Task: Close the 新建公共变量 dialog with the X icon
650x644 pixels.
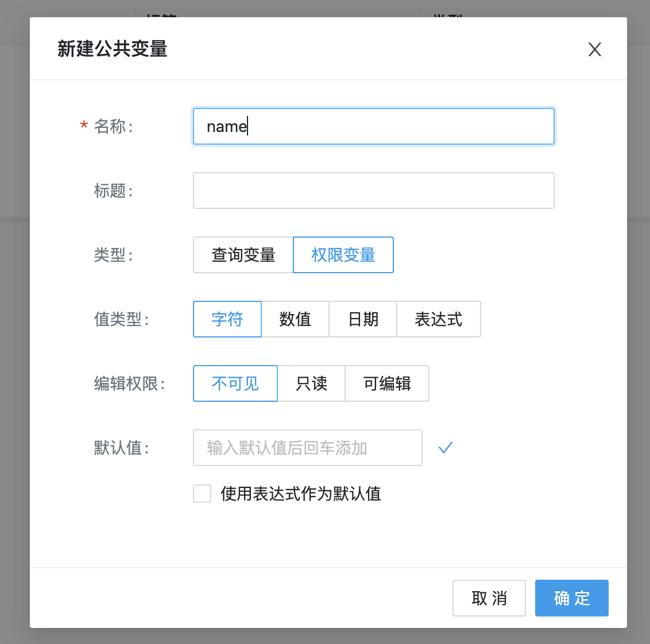Action: tap(594, 49)
